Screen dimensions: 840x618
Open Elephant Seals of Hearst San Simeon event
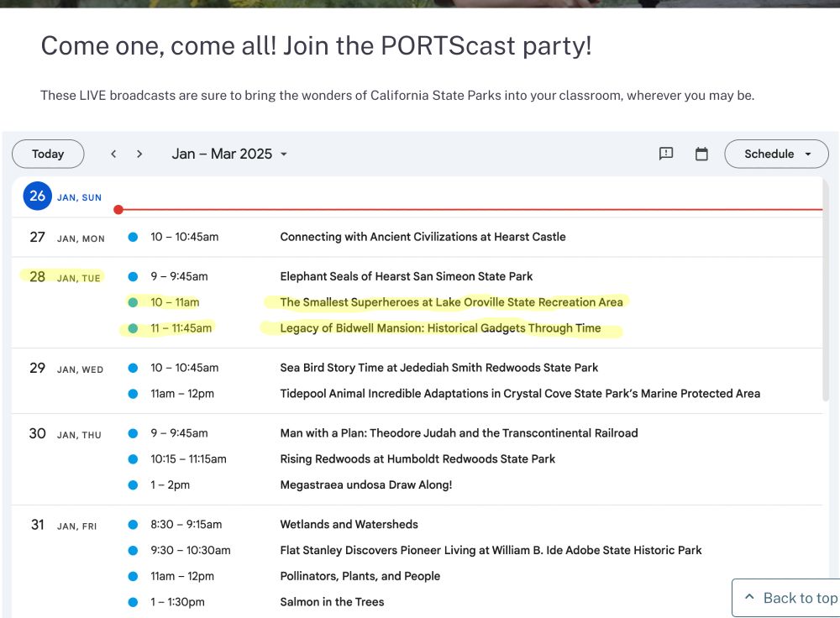click(406, 276)
